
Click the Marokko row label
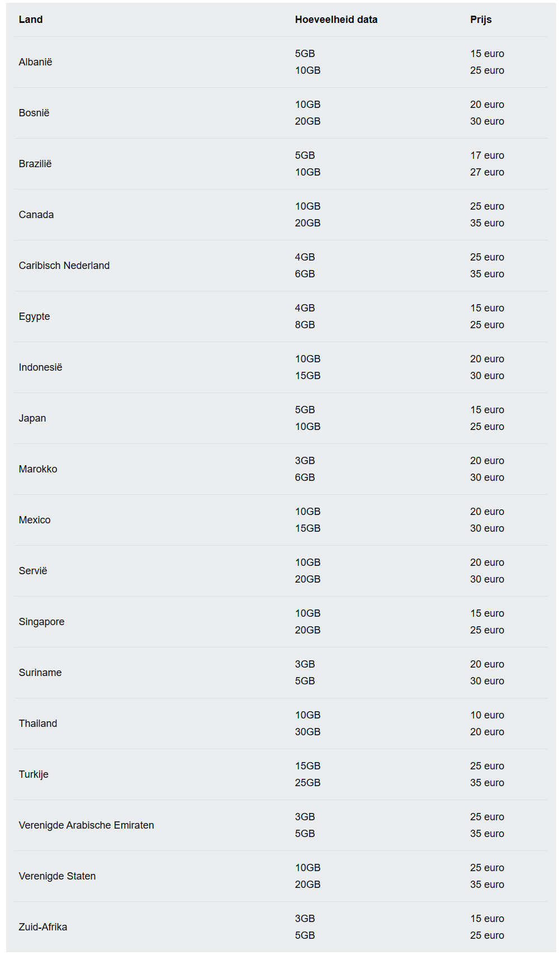point(38,469)
